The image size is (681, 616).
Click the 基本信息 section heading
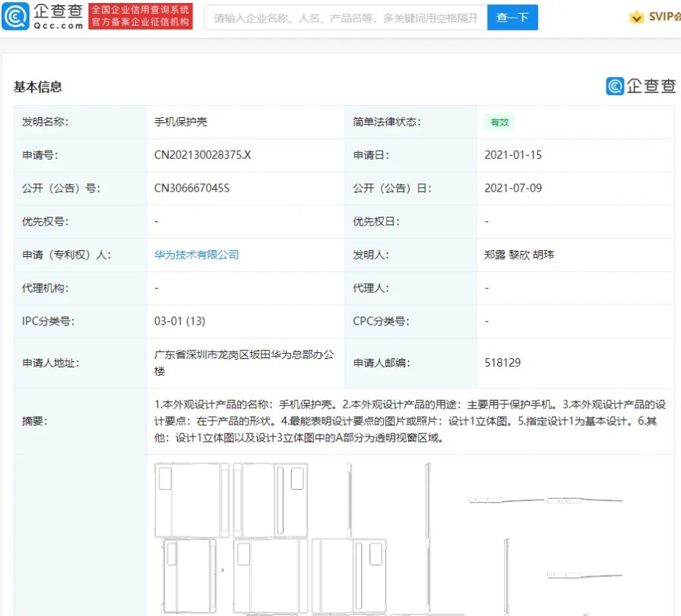coord(38,87)
